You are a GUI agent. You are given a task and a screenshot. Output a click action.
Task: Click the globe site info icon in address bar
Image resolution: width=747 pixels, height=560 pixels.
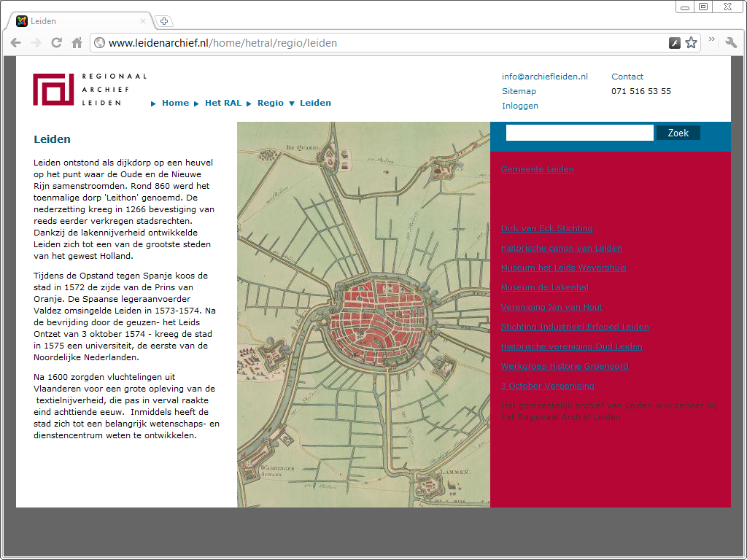coord(99,43)
